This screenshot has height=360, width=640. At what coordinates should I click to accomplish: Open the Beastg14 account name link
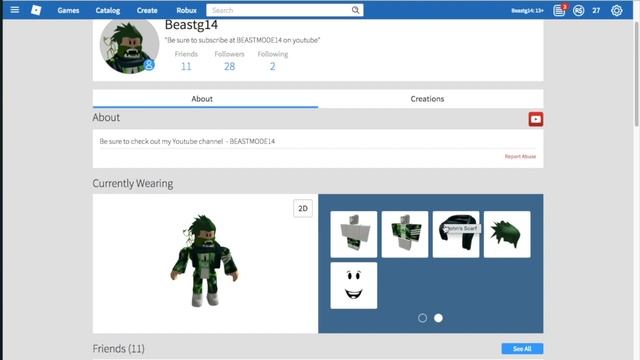[527, 11]
